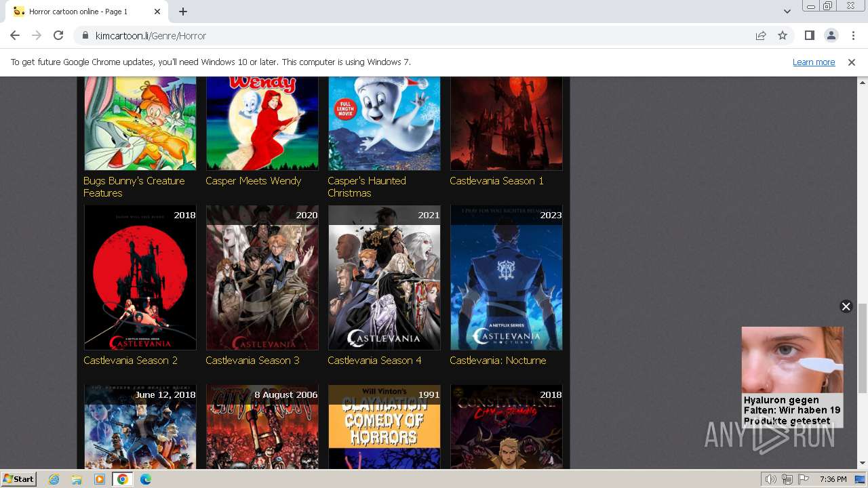Launch Microsoft Edge from the taskbar
The width and height of the screenshot is (868, 488).
coord(146,479)
